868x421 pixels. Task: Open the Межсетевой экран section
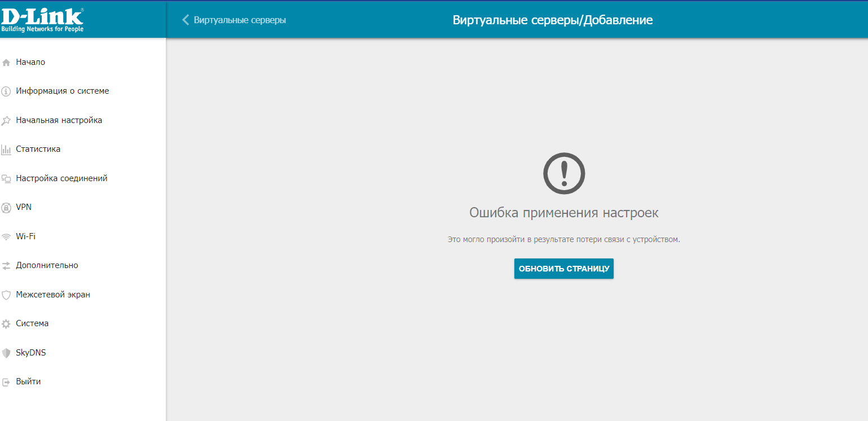(53, 295)
